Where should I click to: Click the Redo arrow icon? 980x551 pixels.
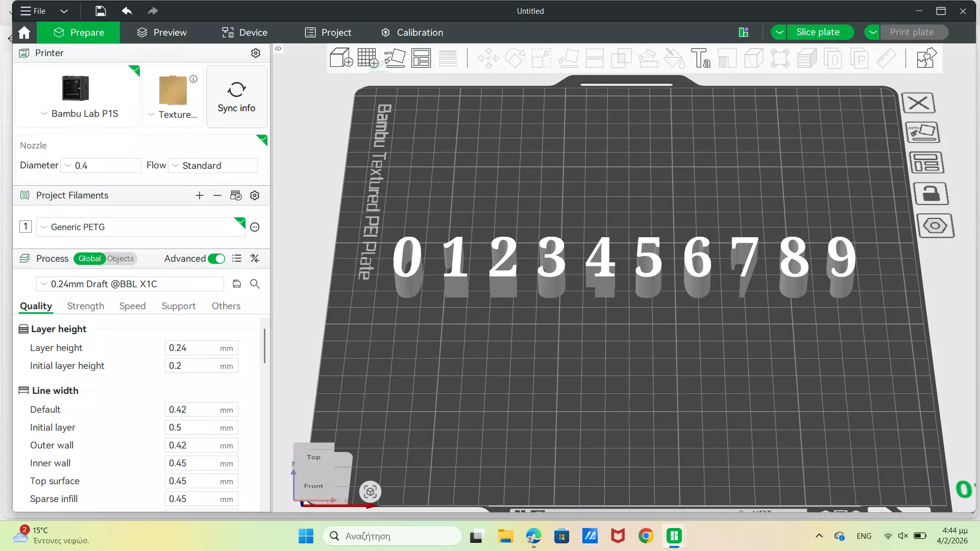pyautogui.click(x=153, y=11)
